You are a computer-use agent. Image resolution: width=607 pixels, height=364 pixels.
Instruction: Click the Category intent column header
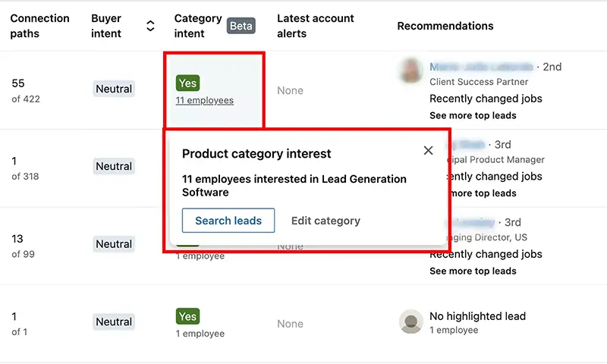click(x=198, y=26)
